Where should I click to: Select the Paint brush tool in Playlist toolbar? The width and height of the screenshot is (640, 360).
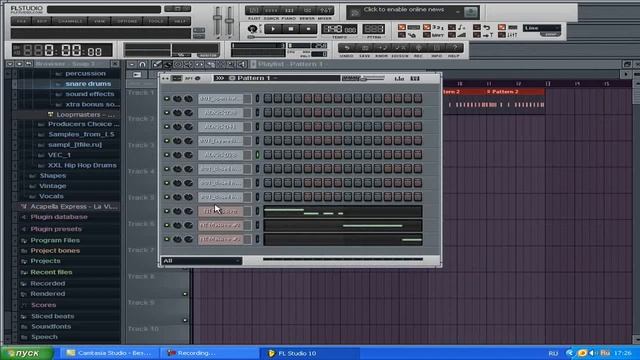pos(167,64)
